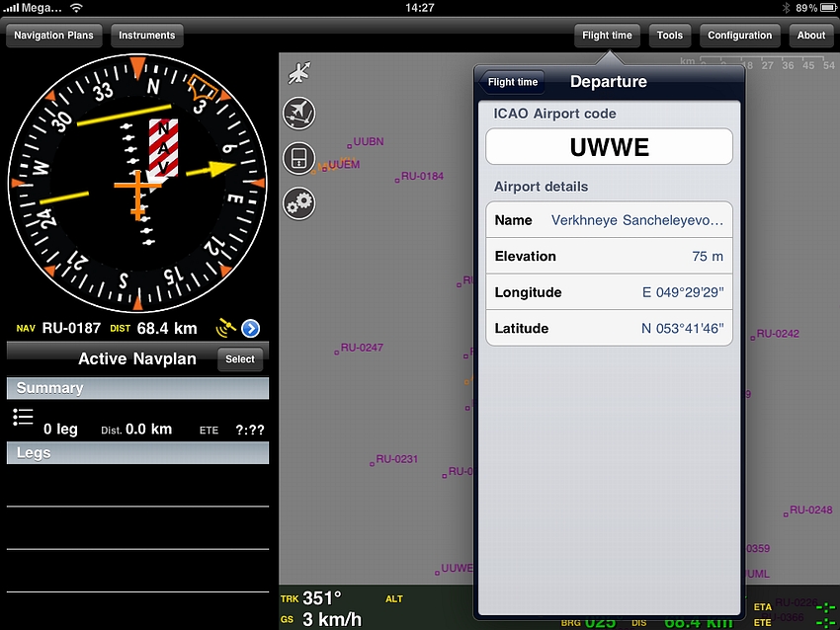Open the About screen
The width and height of the screenshot is (840, 630).
point(810,36)
